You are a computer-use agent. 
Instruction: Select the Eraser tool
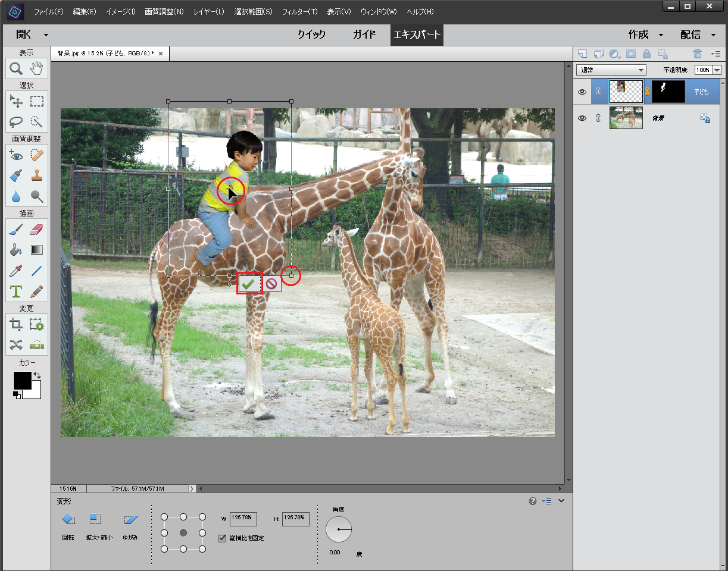tap(37, 230)
